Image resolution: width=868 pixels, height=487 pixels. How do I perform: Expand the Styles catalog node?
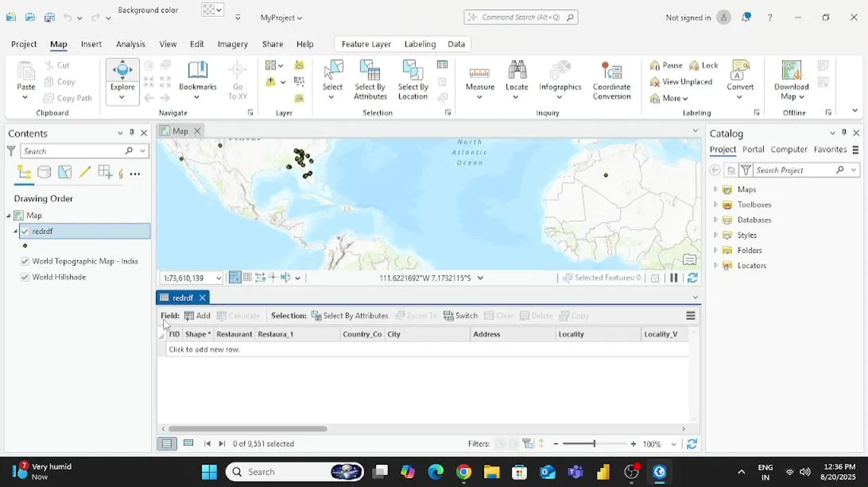(715, 235)
